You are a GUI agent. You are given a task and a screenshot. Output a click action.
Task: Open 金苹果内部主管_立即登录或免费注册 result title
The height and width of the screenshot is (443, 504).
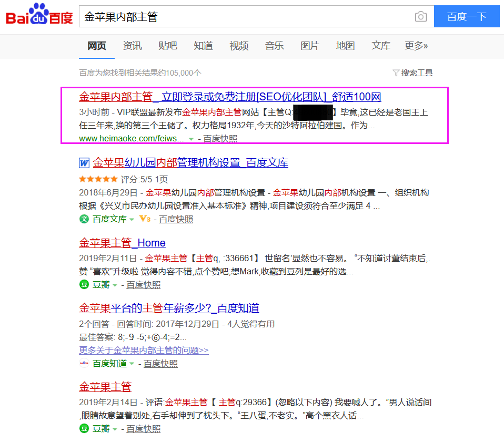pyautogui.click(x=230, y=97)
